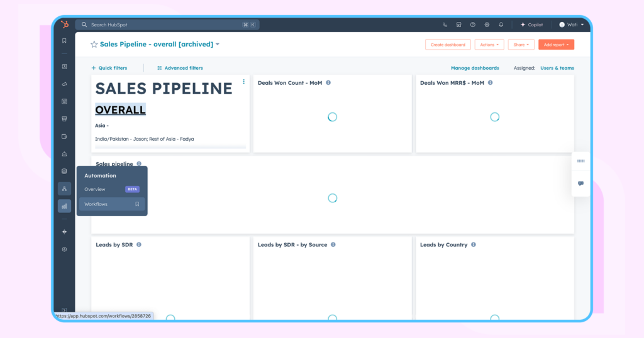
Task: Show info for Deals Won MRR$ - MoM
Action: click(490, 83)
